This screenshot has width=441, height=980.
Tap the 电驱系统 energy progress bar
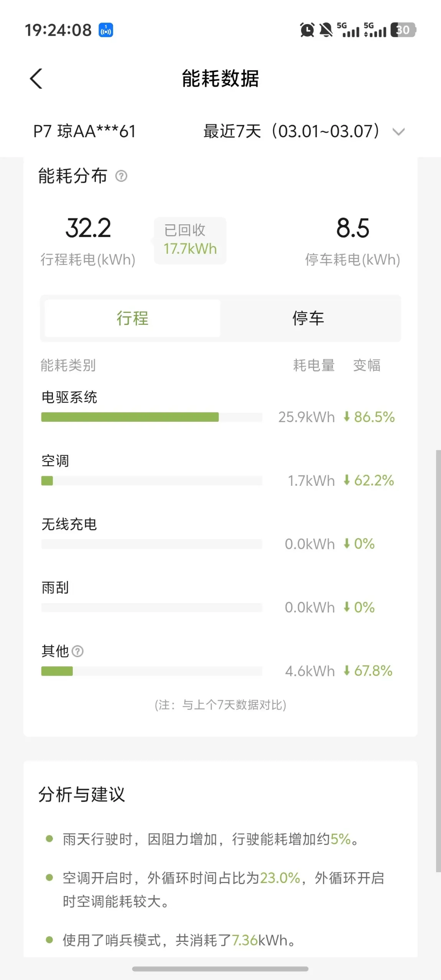pos(151,417)
